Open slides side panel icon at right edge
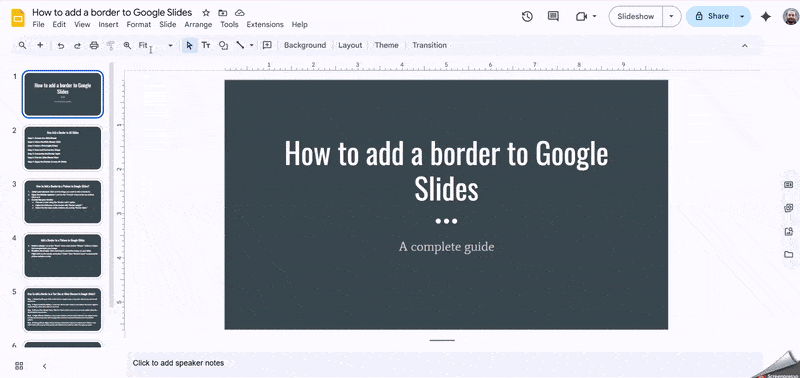 point(789,184)
